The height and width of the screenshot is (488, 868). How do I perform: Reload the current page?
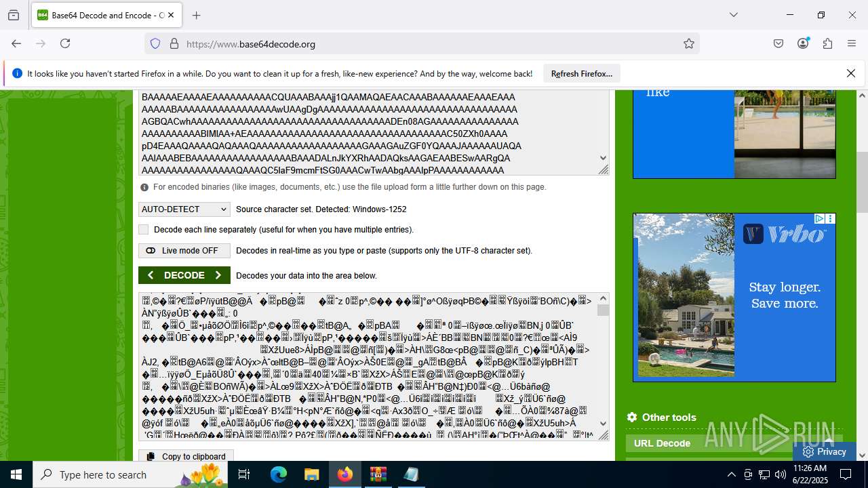tap(65, 43)
